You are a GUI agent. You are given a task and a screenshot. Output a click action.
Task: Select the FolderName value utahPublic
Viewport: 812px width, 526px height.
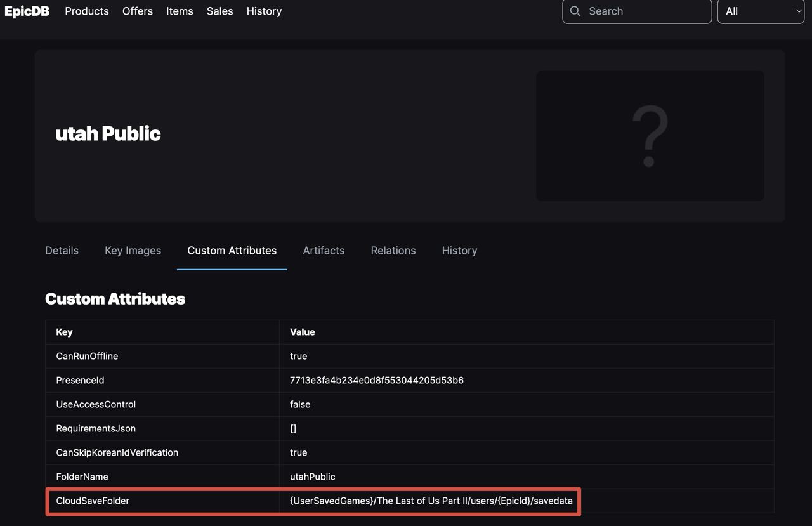tap(312, 477)
